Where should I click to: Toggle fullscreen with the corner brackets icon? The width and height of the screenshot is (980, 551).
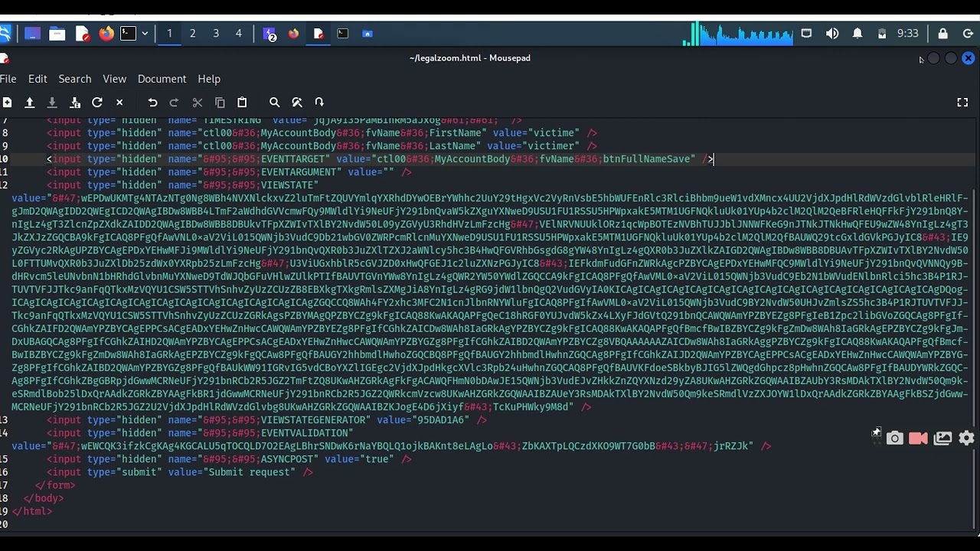pos(962,103)
